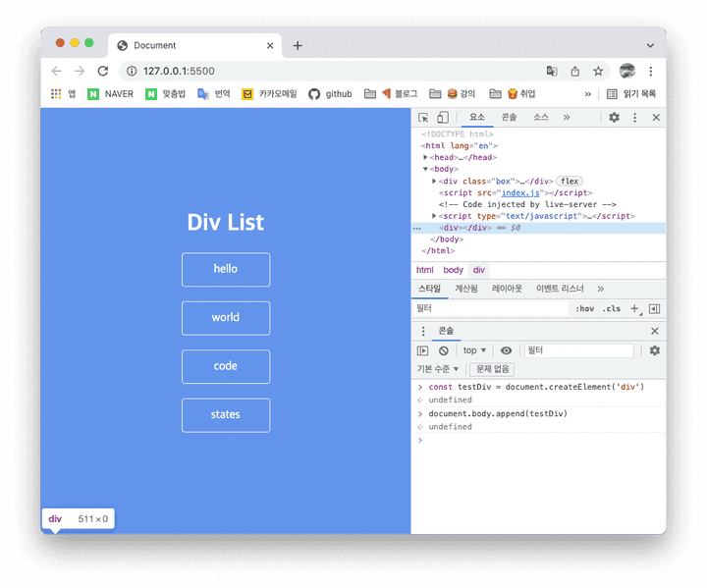Open the top JavaScript context dropdown
This screenshot has width=707, height=588.
pos(474,350)
